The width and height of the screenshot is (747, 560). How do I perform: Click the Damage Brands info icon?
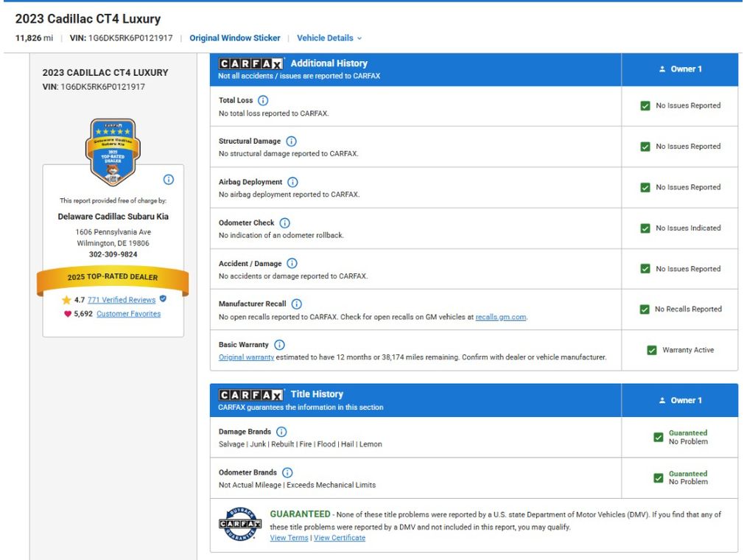pos(281,432)
